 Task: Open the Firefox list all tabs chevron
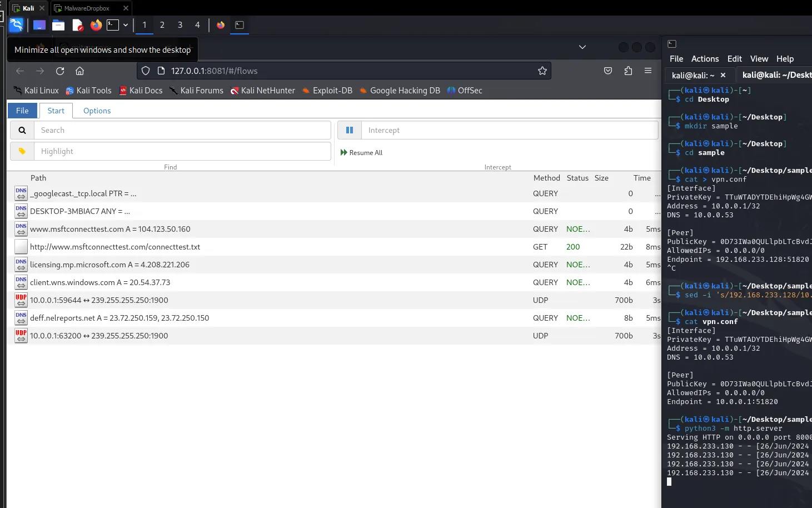click(x=582, y=47)
